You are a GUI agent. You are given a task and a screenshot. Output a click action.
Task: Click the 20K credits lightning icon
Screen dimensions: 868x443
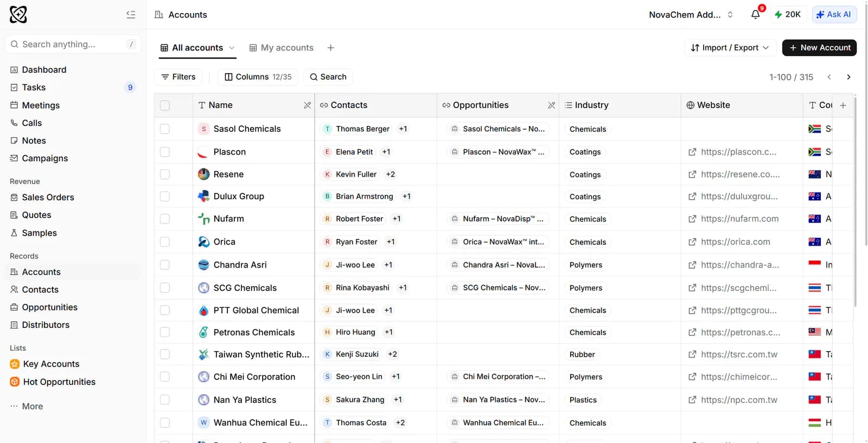click(x=778, y=15)
